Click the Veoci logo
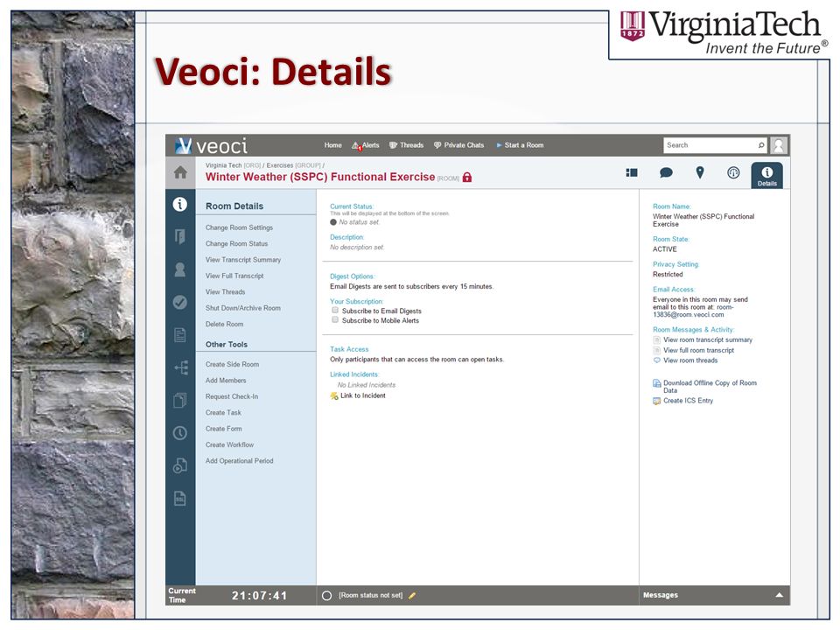Screen dimensions: 840x630 (x=211, y=146)
